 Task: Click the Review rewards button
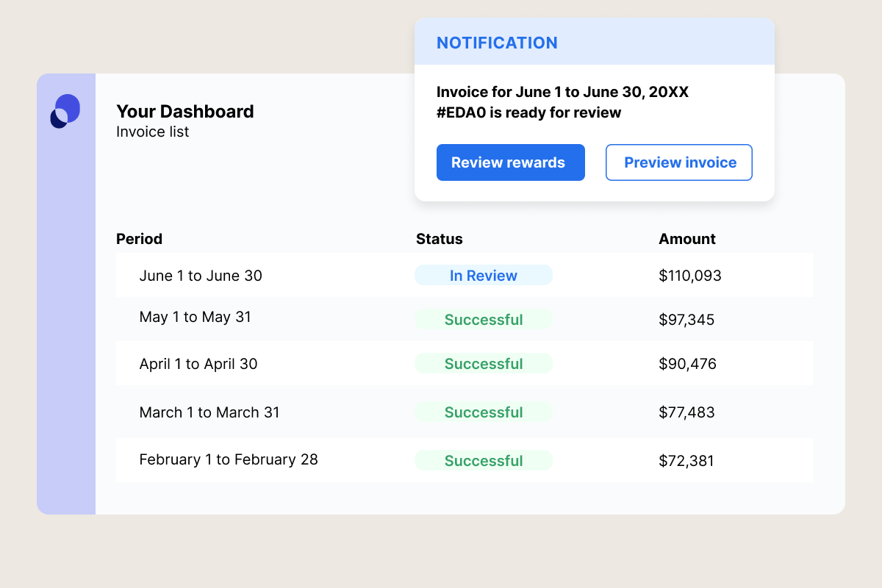pyautogui.click(x=510, y=162)
